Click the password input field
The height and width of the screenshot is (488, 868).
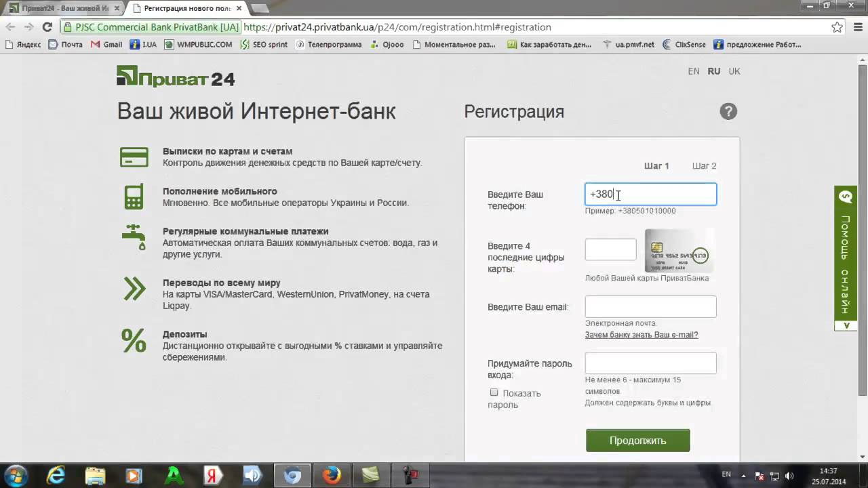pyautogui.click(x=651, y=363)
